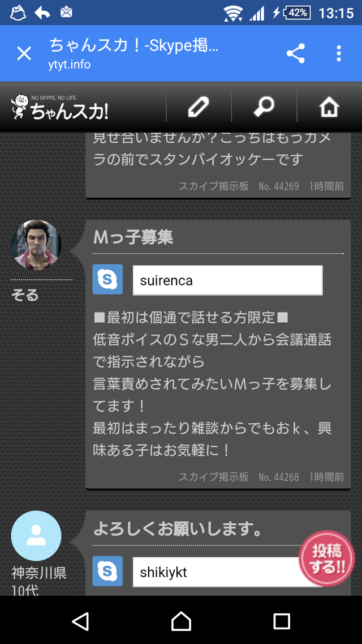Share this page via share icon
Image resolution: width=362 pixels, height=644 pixels.
(x=295, y=54)
